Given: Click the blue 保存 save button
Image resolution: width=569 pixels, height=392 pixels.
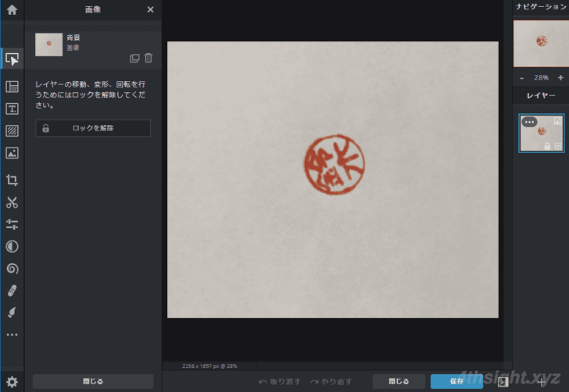Looking at the screenshot, I should [456, 381].
